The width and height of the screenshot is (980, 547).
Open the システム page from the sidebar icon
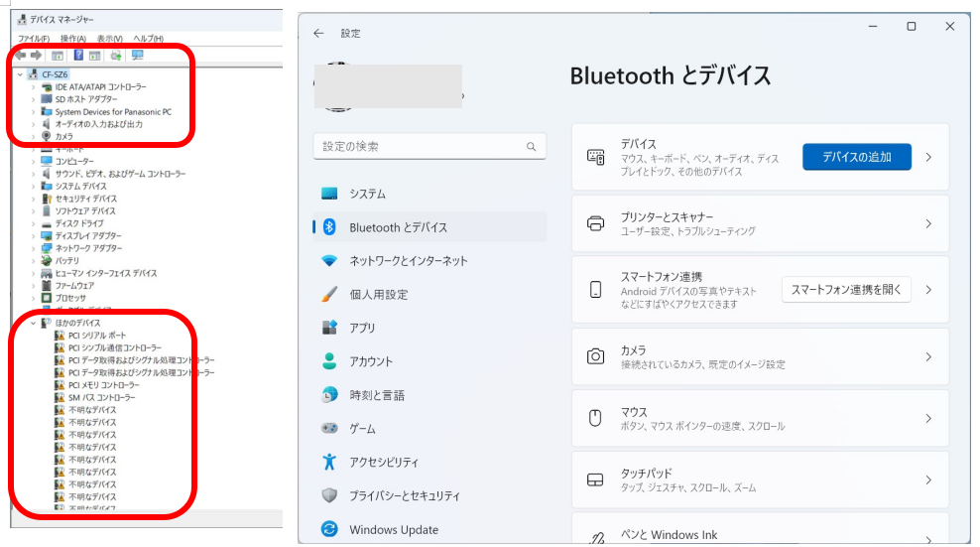click(x=329, y=194)
